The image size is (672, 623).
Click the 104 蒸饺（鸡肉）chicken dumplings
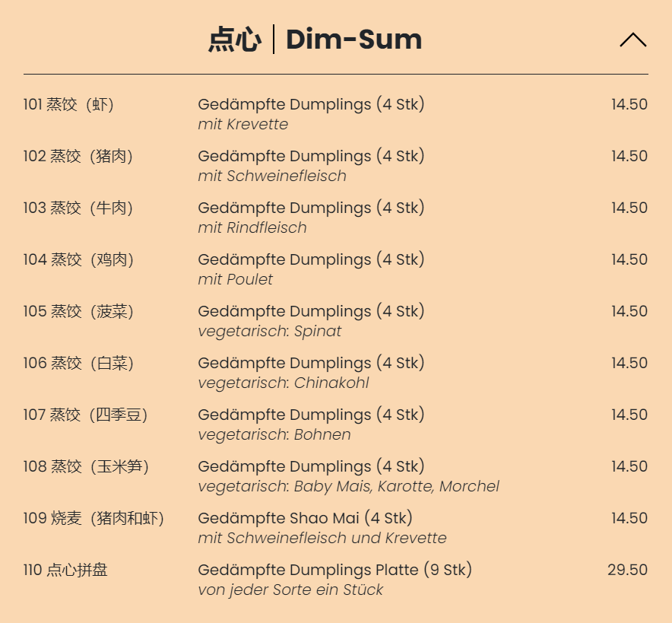[x=78, y=260]
